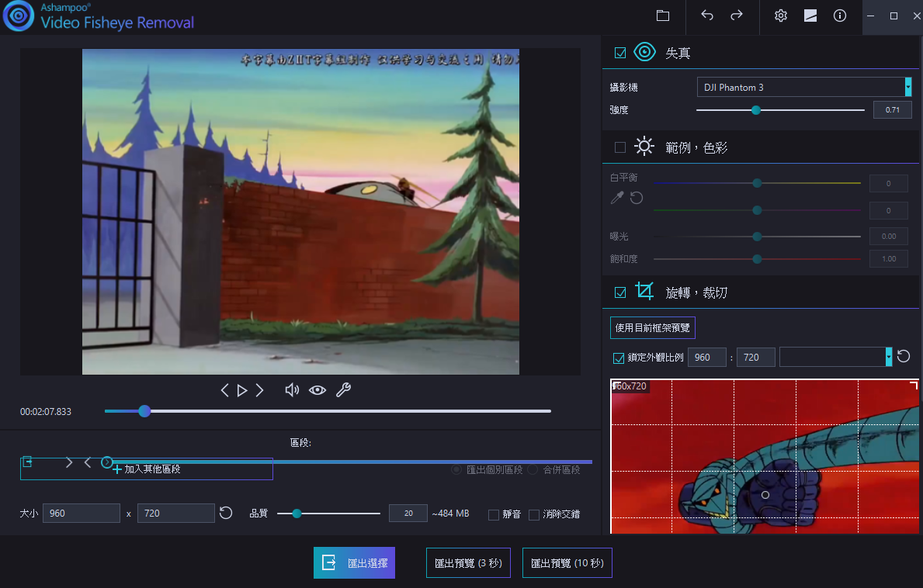Screen dimensions: 923x588
Task: Click the timestamp 00:02:07.833
Action: 45,412
